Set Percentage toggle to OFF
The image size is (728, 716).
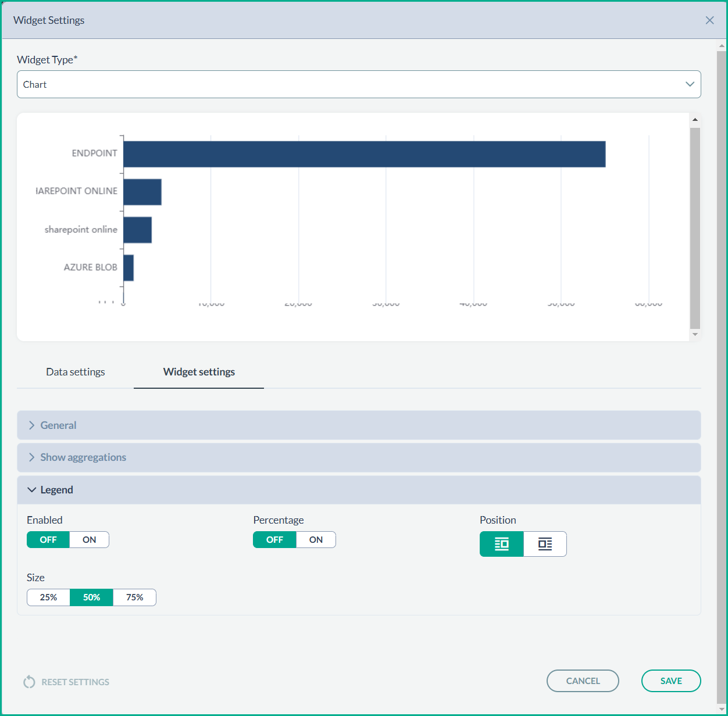tap(274, 540)
